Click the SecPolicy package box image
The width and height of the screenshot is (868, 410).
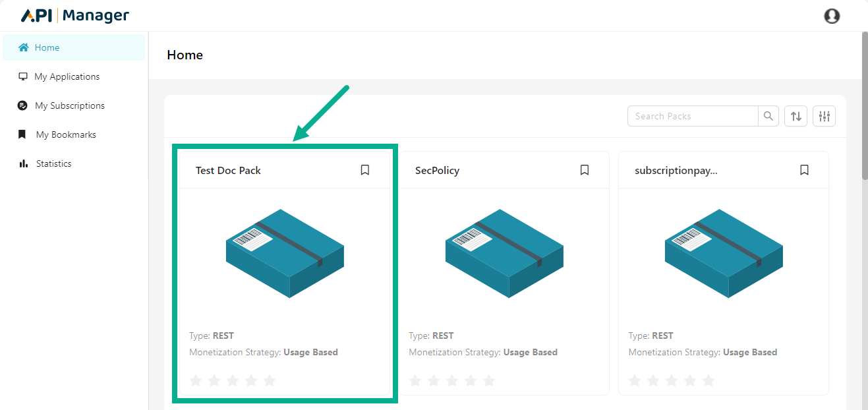tap(504, 253)
